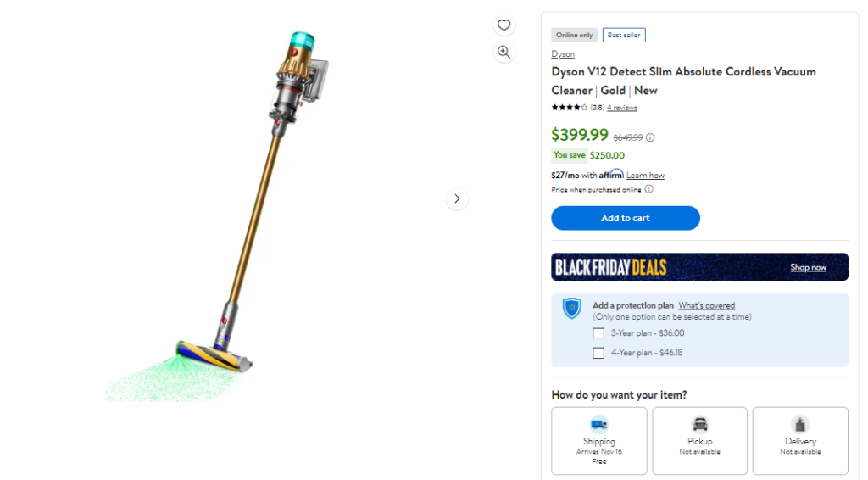Click the protection plan shield icon

(572, 309)
